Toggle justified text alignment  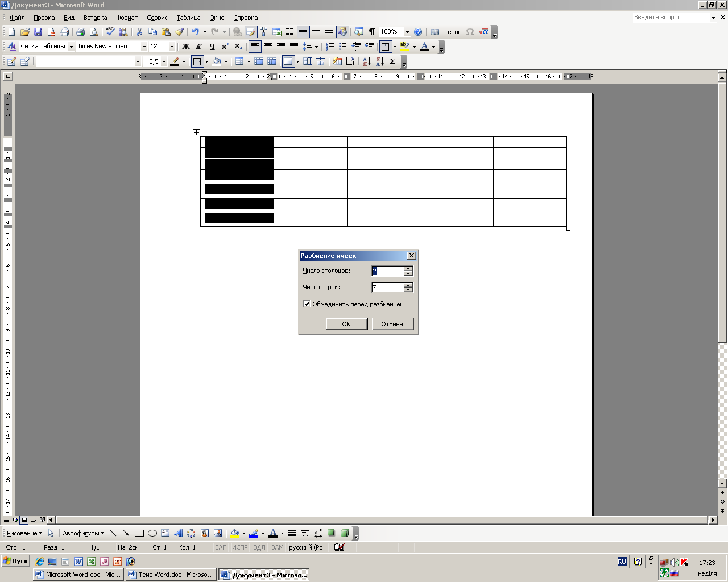click(x=294, y=47)
